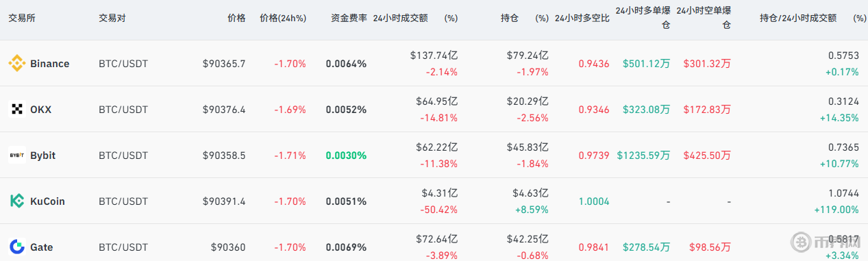
Task: Select BTC/USDT pair in Gate row
Action: (x=123, y=247)
